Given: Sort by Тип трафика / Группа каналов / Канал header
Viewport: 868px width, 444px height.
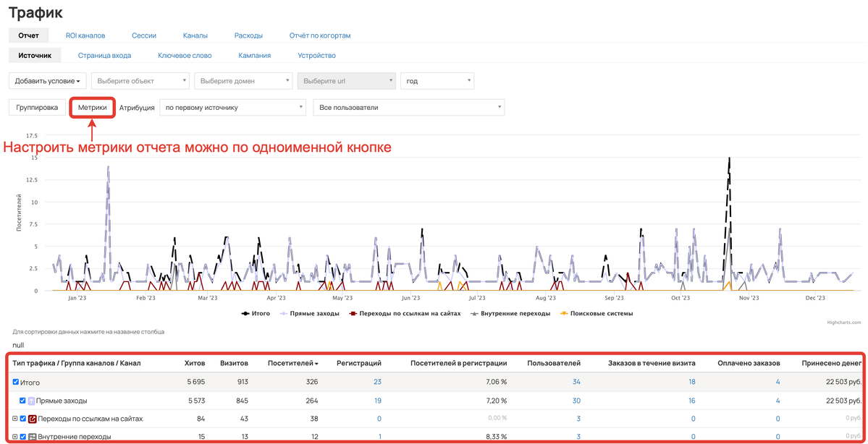Looking at the screenshot, I should tap(77, 363).
